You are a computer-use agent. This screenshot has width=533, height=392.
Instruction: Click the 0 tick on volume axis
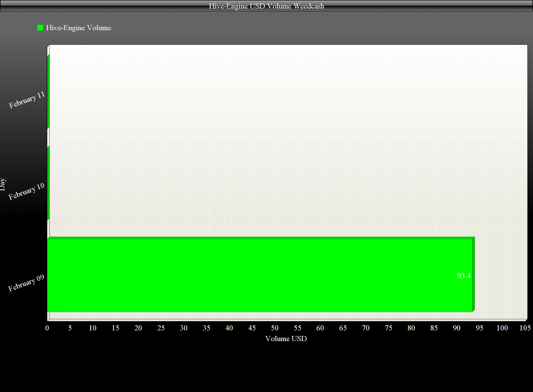(x=47, y=328)
